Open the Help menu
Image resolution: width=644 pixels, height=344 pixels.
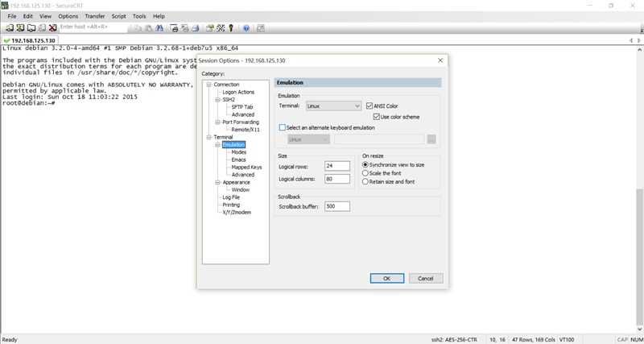pos(159,16)
